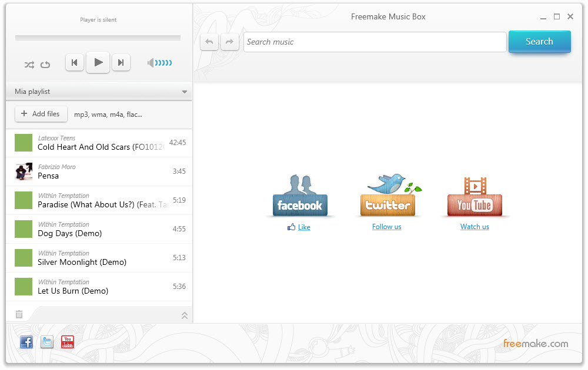Click the small Twitter icon in the footer
The height and width of the screenshot is (370, 588).
tap(46, 342)
